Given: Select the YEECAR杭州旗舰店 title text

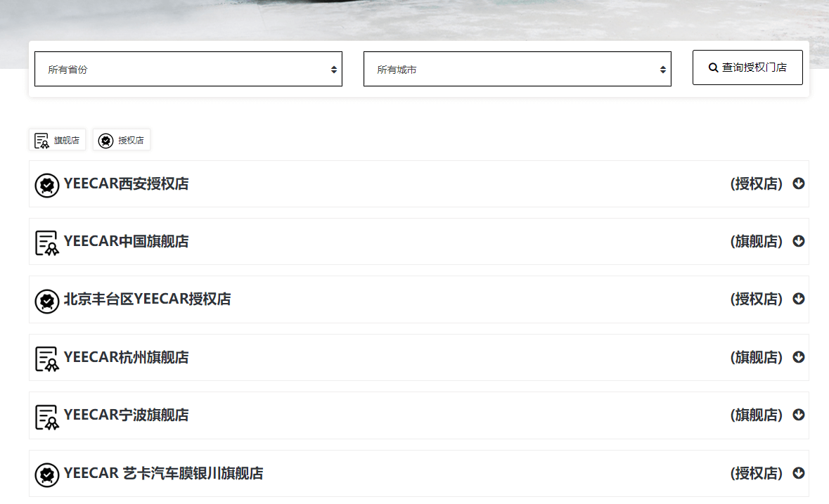Looking at the screenshot, I should [x=126, y=357].
